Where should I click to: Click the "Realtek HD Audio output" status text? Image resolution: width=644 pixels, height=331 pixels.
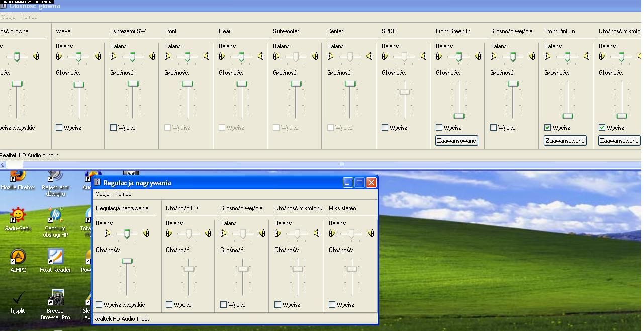[29, 155]
